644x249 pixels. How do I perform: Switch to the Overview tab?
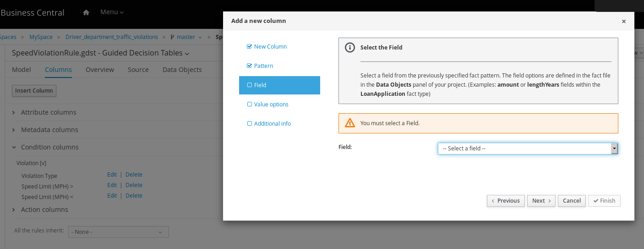tap(99, 70)
